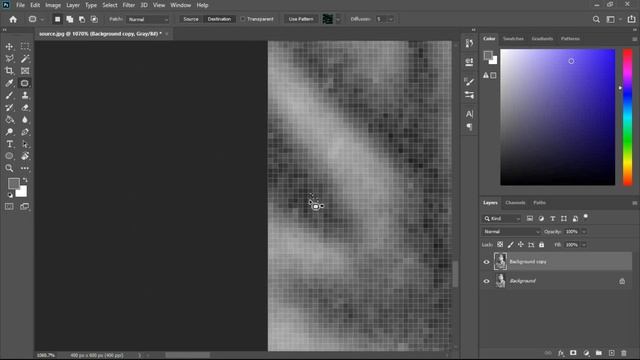Open the Patch mode Normal dropdown
Screen dimensions: 640x360
(147, 19)
